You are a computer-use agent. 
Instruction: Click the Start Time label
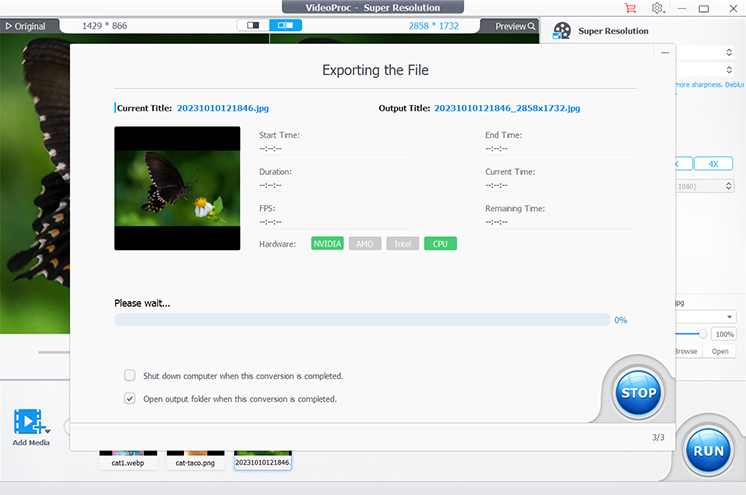click(279, 135)
